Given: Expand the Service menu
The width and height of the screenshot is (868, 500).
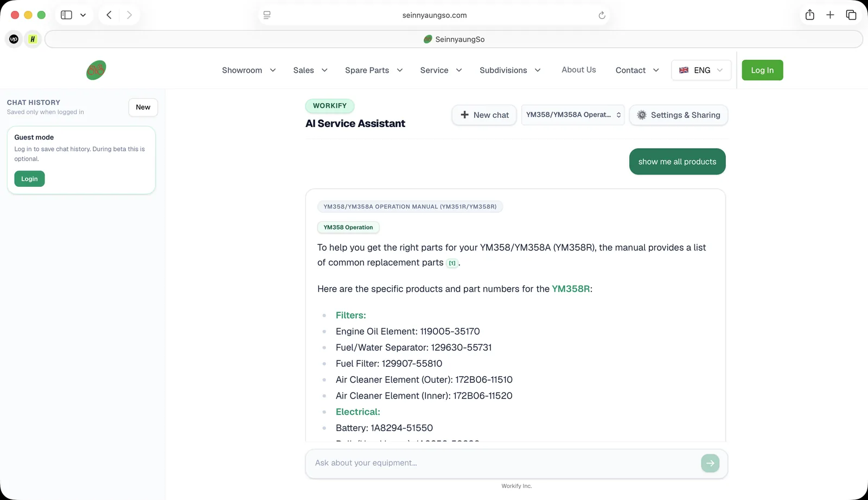Looking at the screenshot, I should coord(441,70).
